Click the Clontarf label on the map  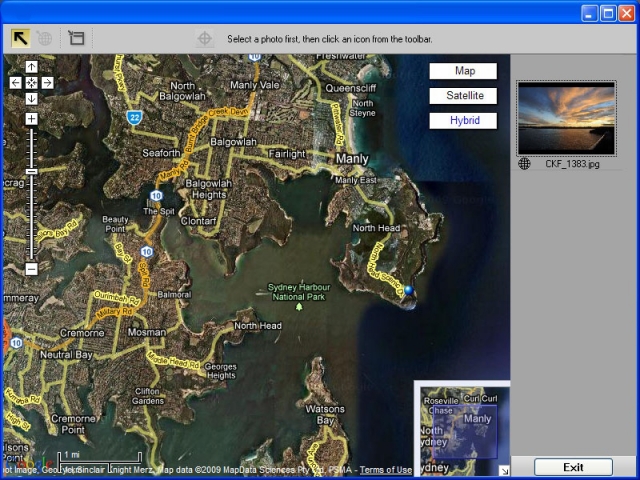coord(198,221)
